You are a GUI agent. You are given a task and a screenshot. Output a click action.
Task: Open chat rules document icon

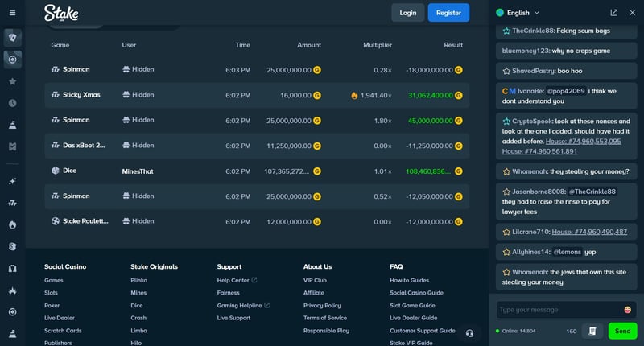pos(592,331)
